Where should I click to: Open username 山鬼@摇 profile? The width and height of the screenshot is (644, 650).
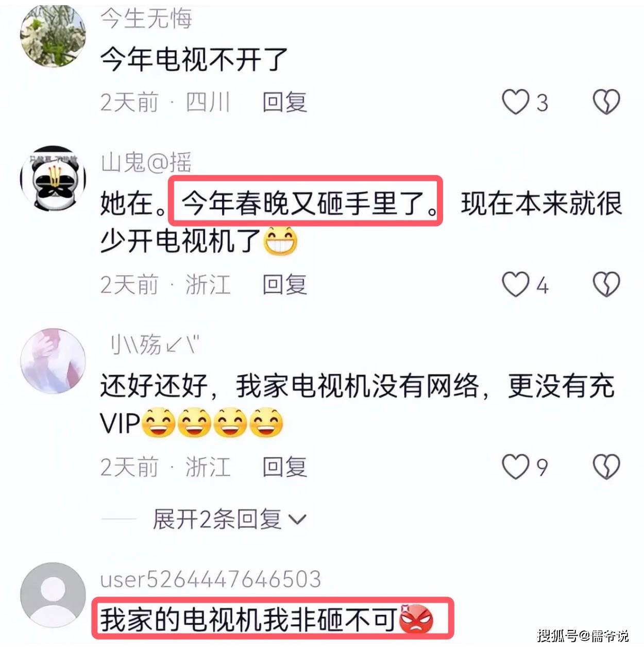(x=146, y=162)
